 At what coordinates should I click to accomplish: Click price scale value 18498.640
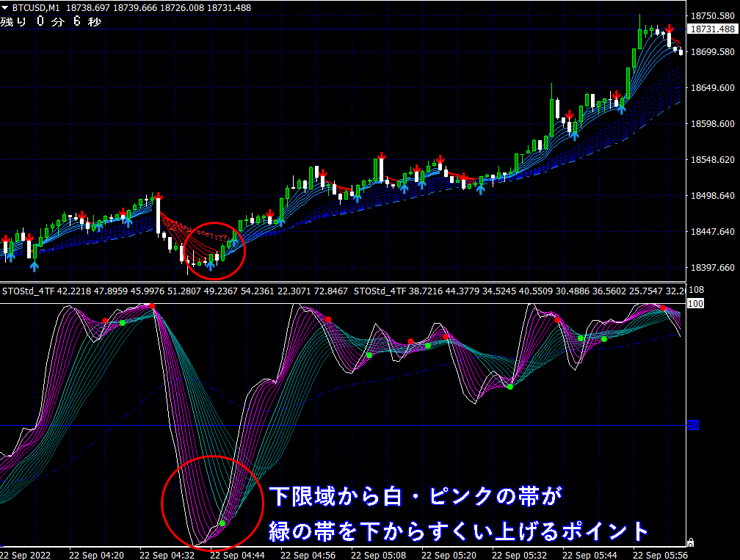(713, 196)
